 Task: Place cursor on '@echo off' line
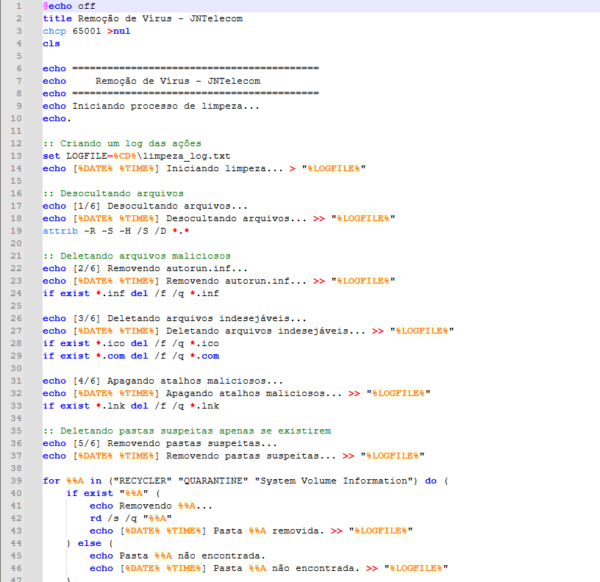tap(69, 7)
